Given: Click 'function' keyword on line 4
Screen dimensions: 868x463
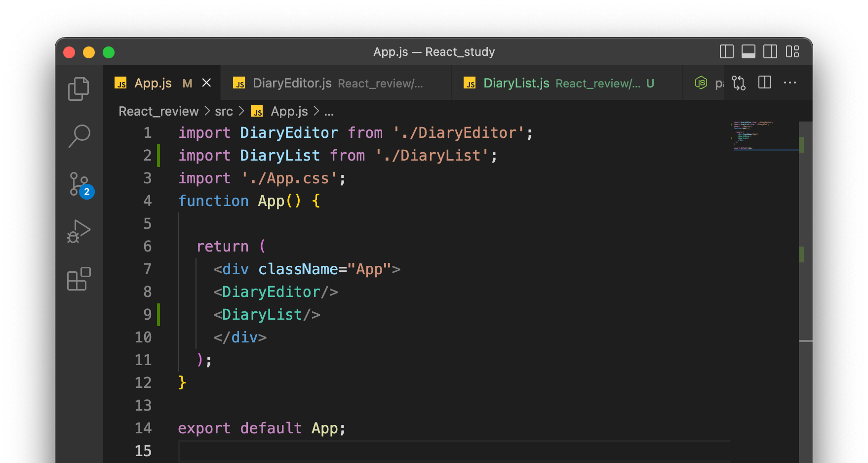Looking at the screenshot, I should [213, 201].
